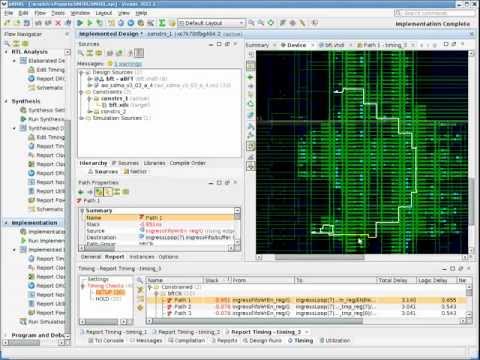Open the Default Layout dropdown
Screen dimensions: 480x360
pyautogui.click(x=211, y=23)
